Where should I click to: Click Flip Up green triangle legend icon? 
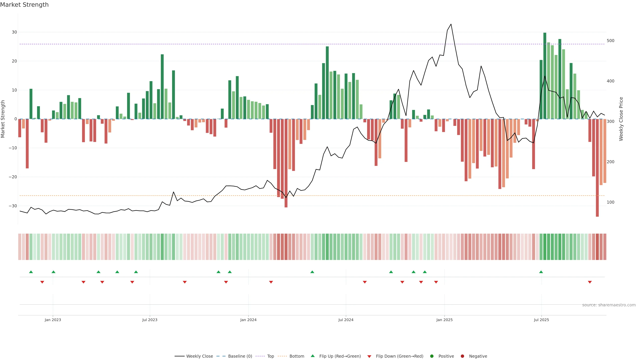click(312, 356)
